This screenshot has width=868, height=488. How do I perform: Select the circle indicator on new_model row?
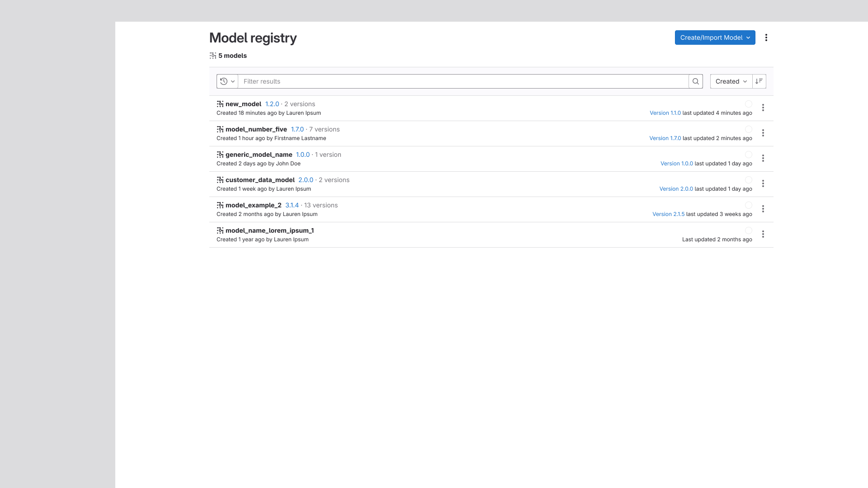tap(749, 104)
